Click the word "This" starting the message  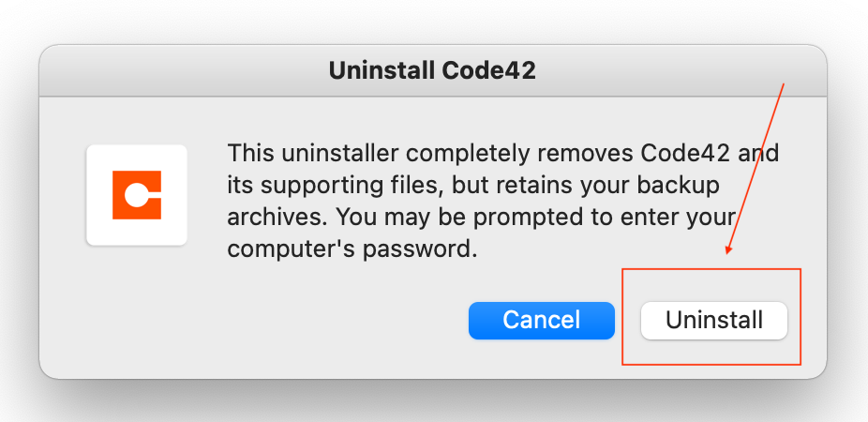tap(250, 153)
